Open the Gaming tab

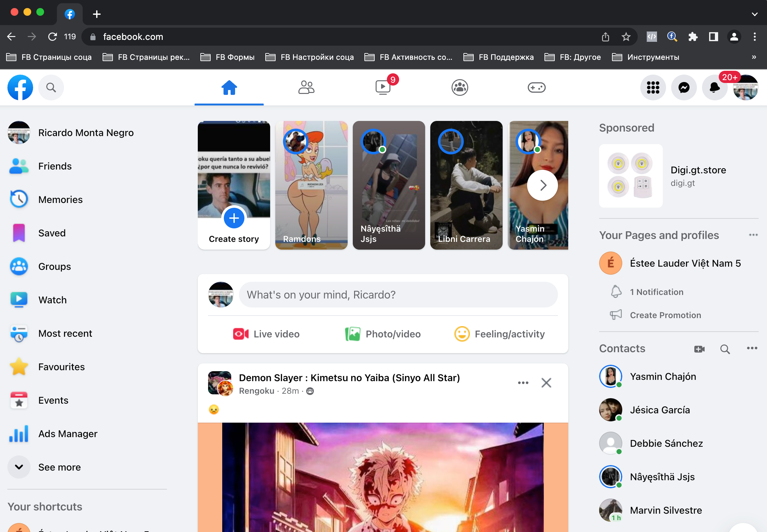pyautogui.click(x=536, y=88)
